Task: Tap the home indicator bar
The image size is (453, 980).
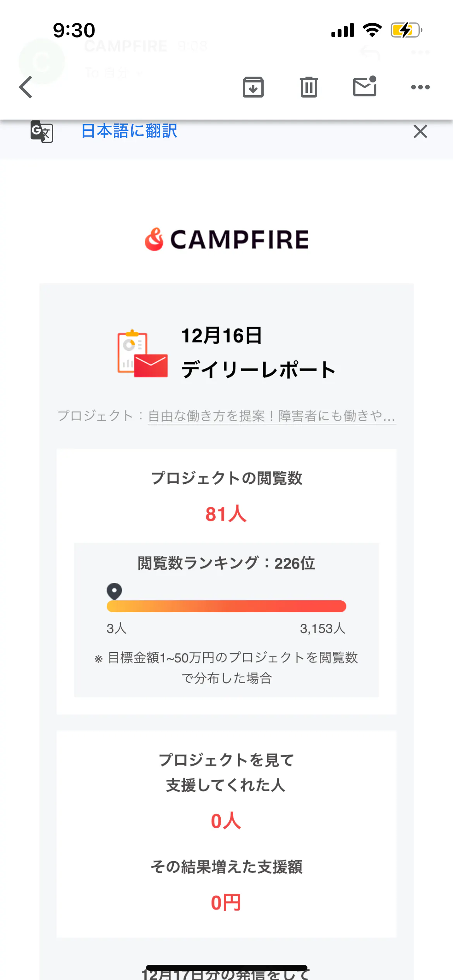Action: tap(226, 968)
